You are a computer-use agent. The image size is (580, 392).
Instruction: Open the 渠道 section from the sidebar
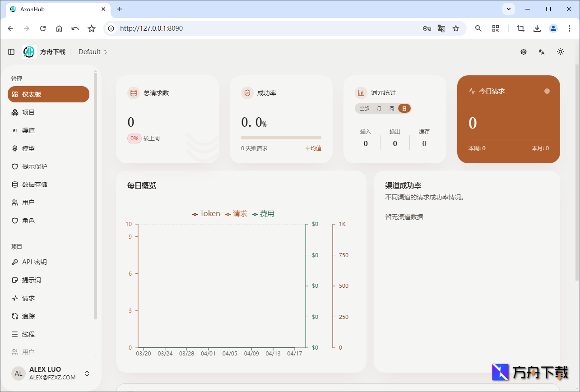point(29,130)
